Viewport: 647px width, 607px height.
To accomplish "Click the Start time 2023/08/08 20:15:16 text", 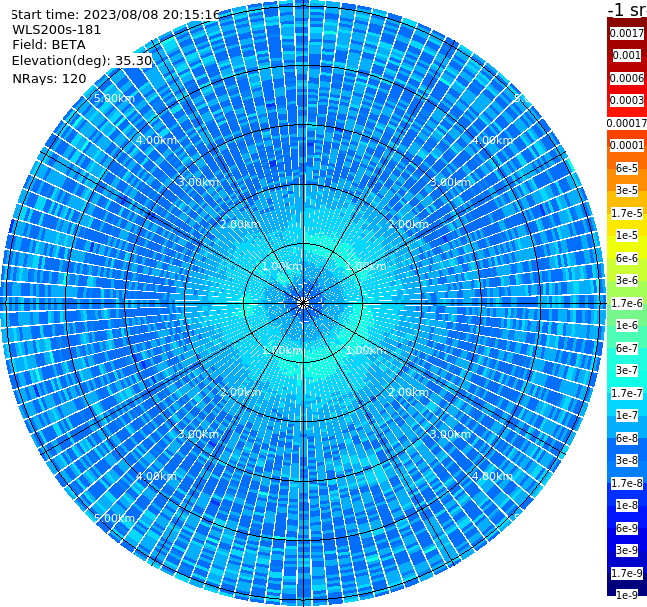I will 115,14.
